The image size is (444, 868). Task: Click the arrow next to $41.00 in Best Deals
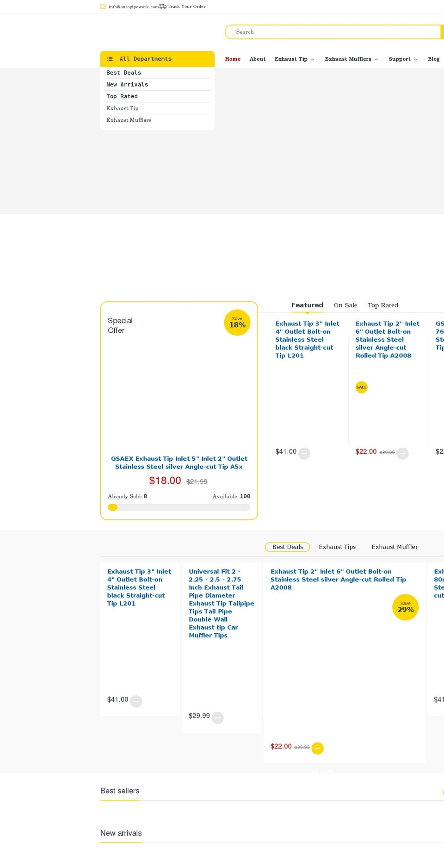pos(136,701)
